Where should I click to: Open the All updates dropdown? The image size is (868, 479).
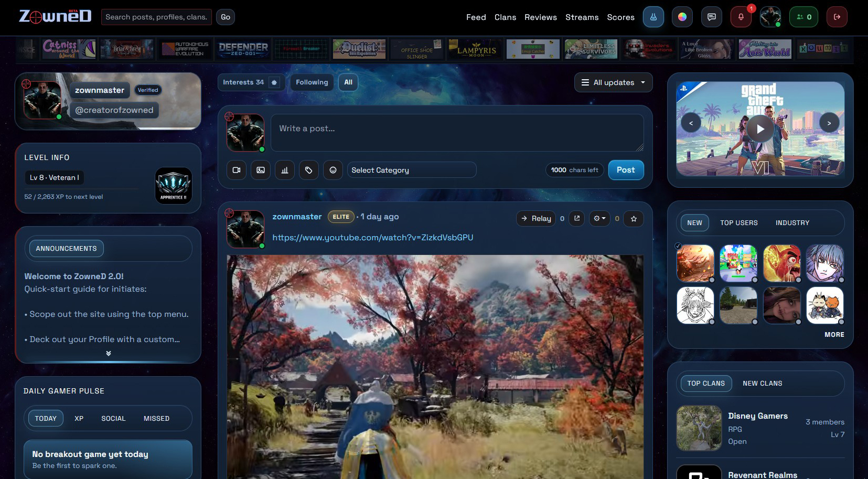pos(614,82)
